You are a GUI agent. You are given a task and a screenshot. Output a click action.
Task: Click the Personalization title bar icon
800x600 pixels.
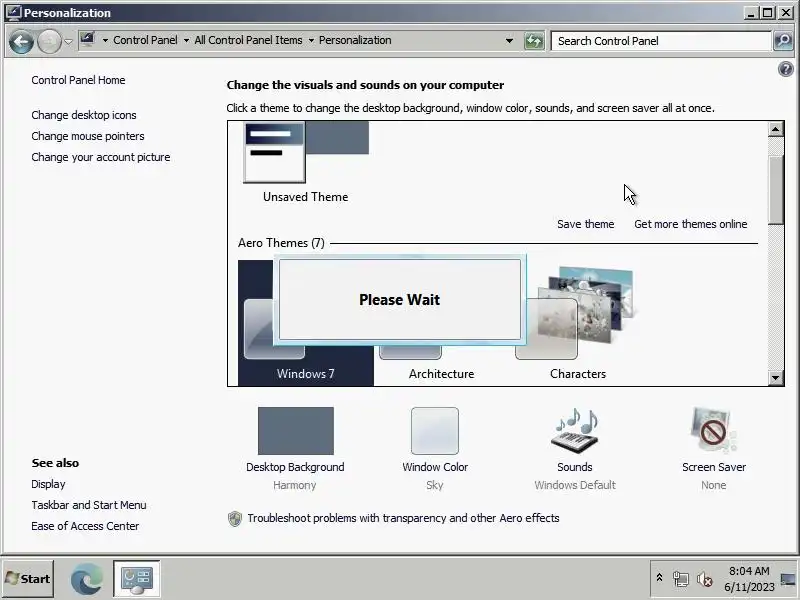(13, 12)
